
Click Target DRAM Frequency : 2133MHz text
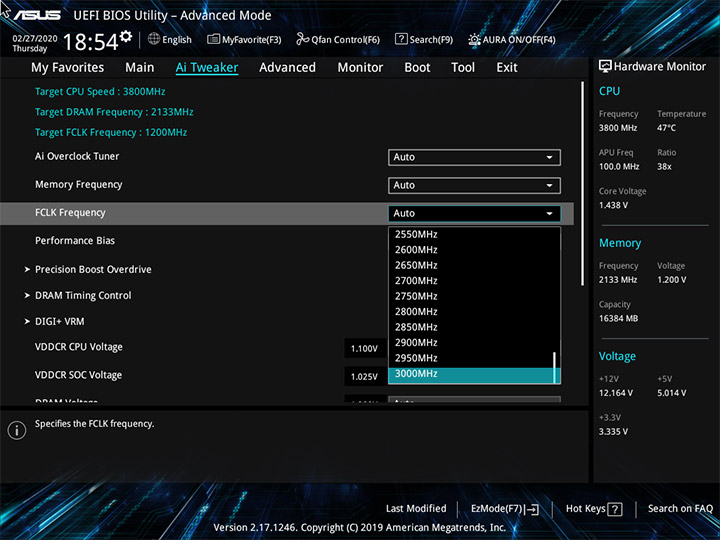click(x=114, y=112)
